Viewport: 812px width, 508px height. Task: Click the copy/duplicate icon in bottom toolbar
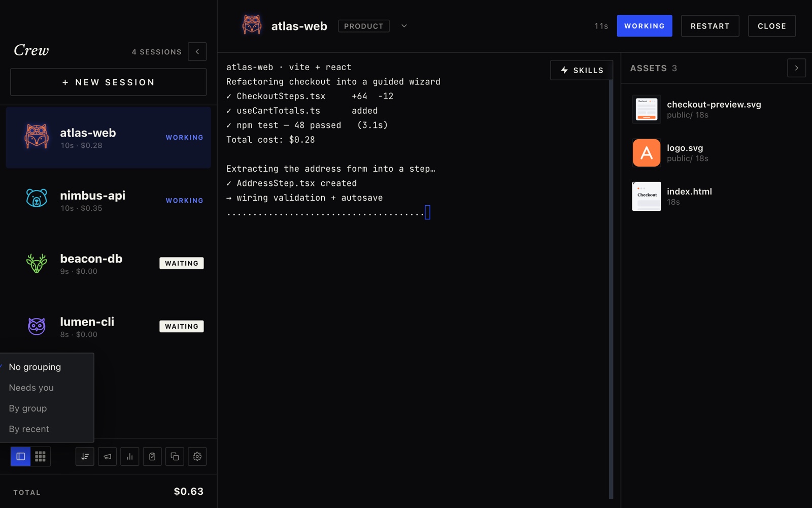[175, 457]
